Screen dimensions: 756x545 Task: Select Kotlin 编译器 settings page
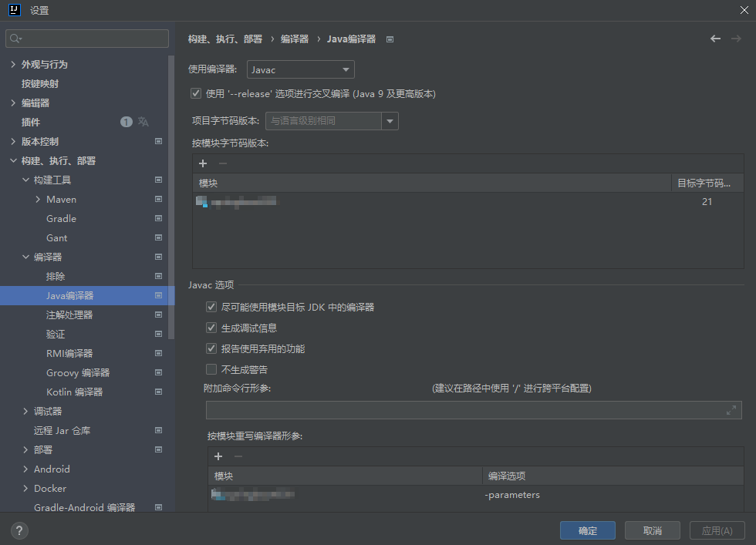point(75,392)
